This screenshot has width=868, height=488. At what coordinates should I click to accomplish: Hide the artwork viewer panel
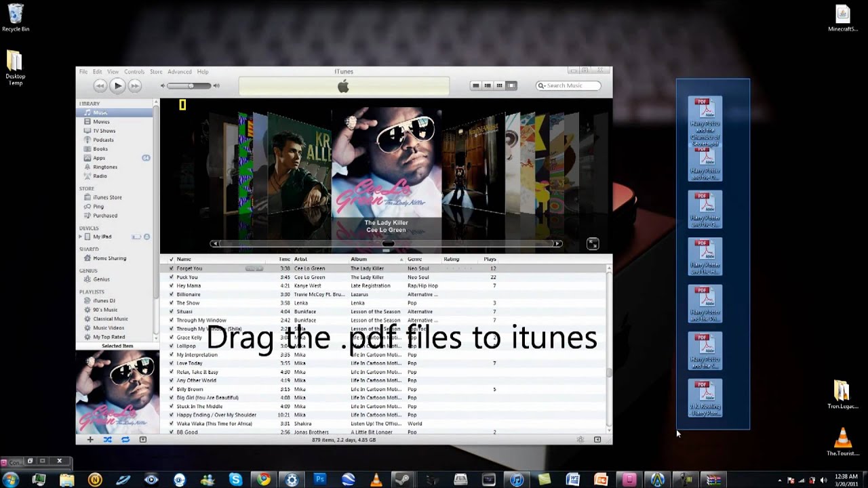point(143,440)
